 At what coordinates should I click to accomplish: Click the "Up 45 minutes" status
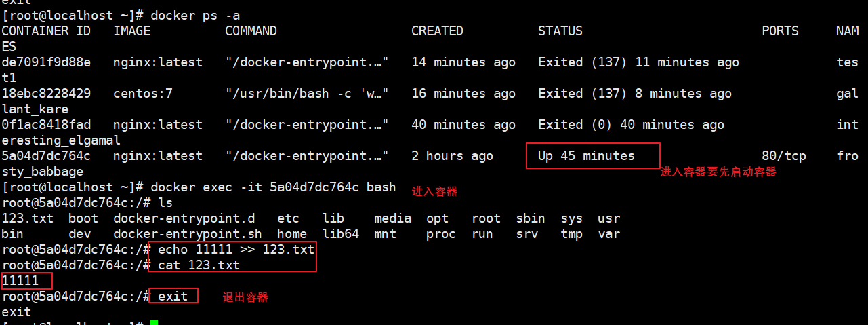click(586, 155)
